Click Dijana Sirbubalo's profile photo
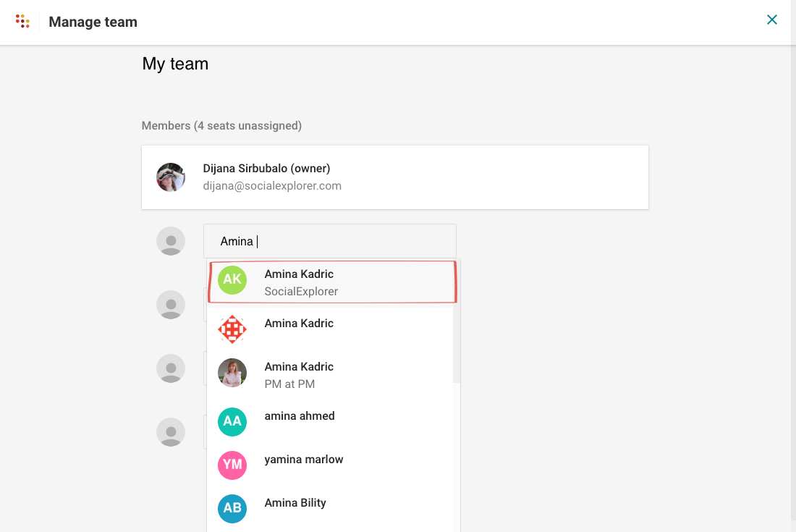Screen dimensions: 796x532 tap(171, 177)
